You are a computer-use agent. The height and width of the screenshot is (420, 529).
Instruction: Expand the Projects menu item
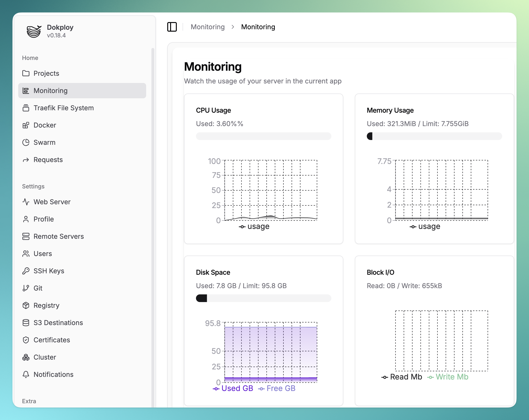click(x=47, y=73)
